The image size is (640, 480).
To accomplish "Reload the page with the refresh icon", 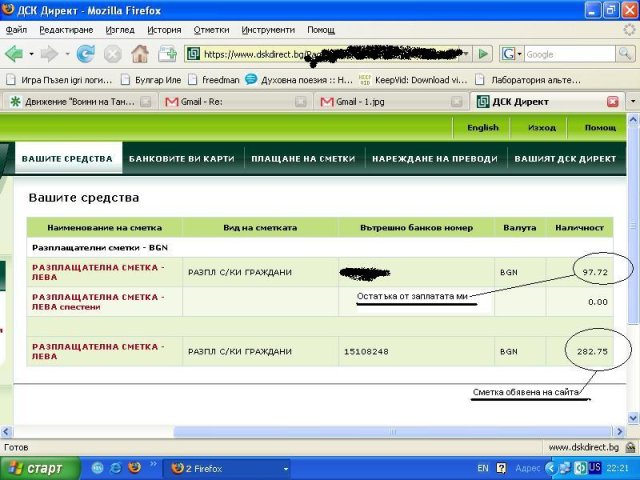I will 86,54.
